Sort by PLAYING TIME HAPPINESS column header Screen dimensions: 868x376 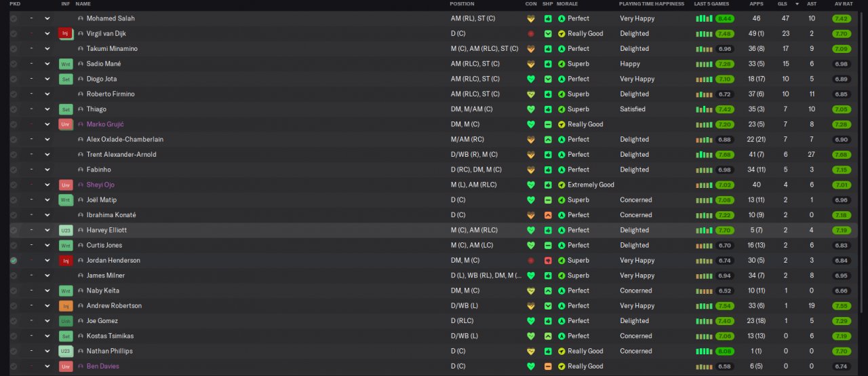[x=652, y=4]
